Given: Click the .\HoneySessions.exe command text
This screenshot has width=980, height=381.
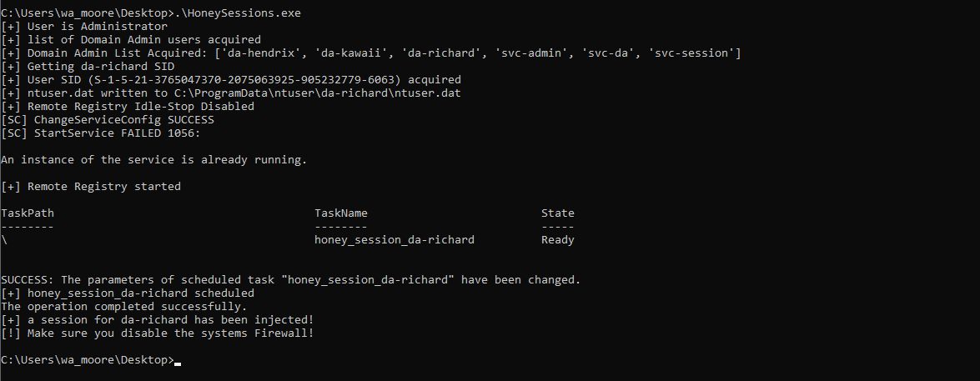Looking at the screenshot, I should click(x=239, y=13).
